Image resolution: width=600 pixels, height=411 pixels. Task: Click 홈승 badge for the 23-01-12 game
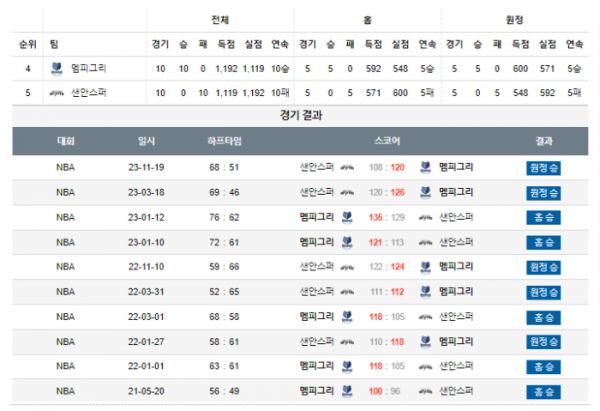coord(543,217)
